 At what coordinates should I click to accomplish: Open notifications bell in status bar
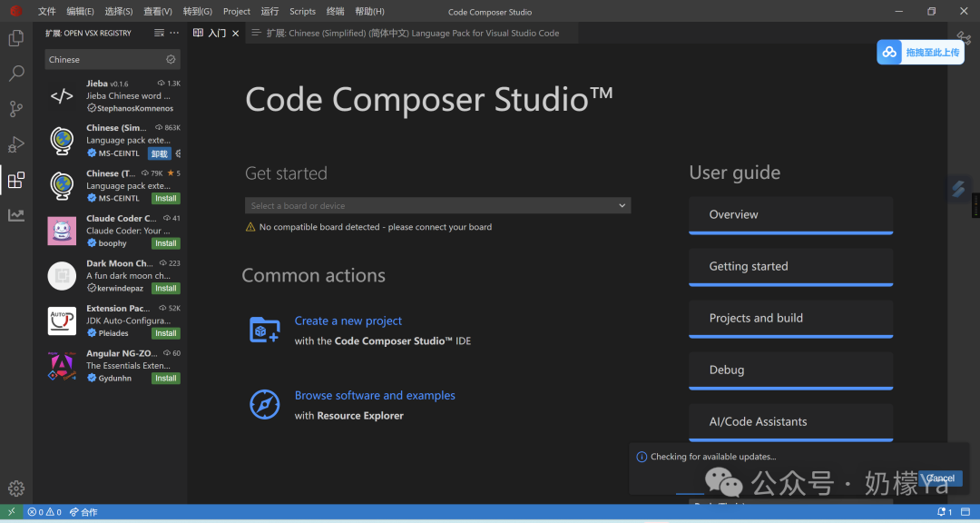[945, 512]
